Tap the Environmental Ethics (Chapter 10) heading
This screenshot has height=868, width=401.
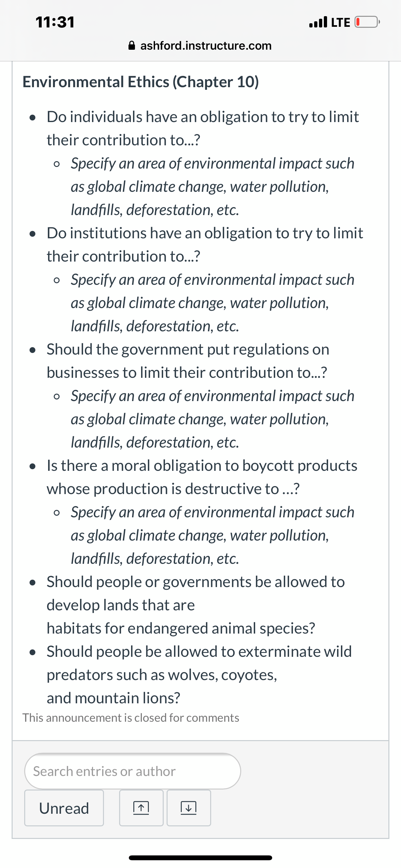tap(140, 82)
